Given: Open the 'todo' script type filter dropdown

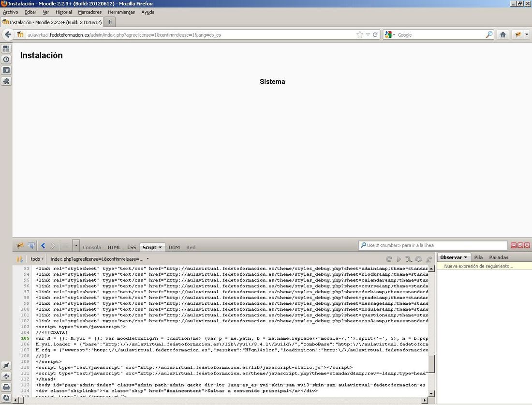Looking at the screenshot, I should (x=37, y=259).
